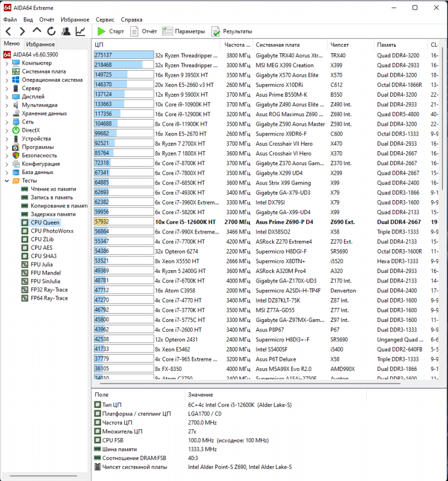Open the Сервис menu

[x=105, y=19]
